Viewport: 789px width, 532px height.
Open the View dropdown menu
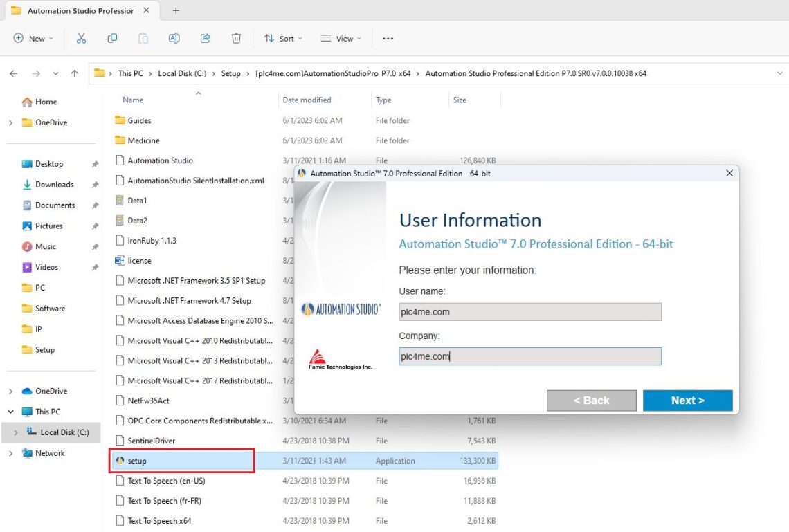[x=341, y=39]
